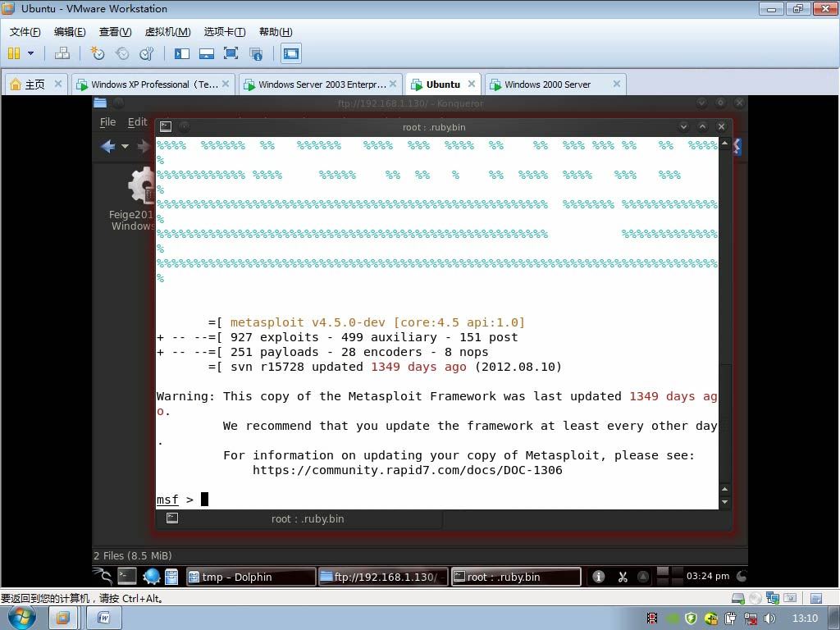
Task: Open file manager cabinet icon in panel
Action: pyautogui.click(x=171, y=577)
